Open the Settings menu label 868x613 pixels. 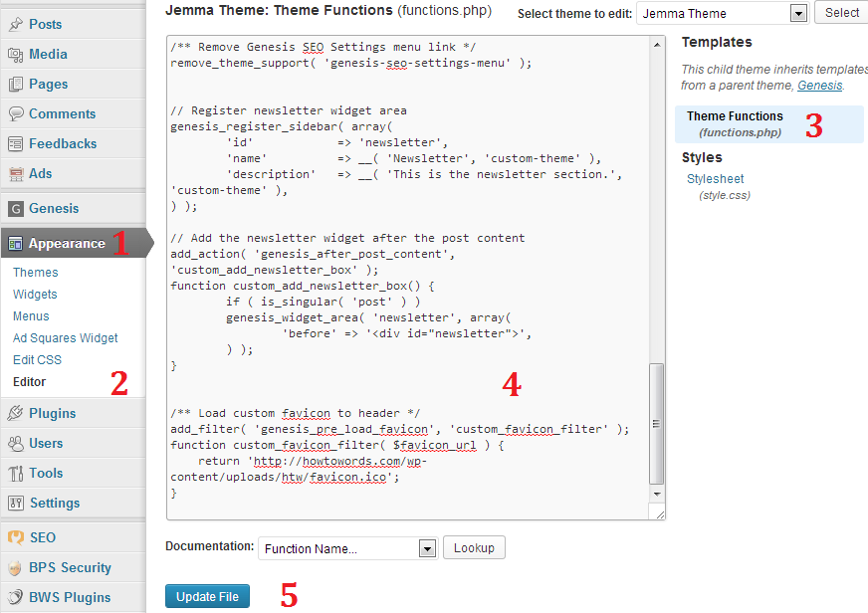pyautogui.click(x=55, y=503)
